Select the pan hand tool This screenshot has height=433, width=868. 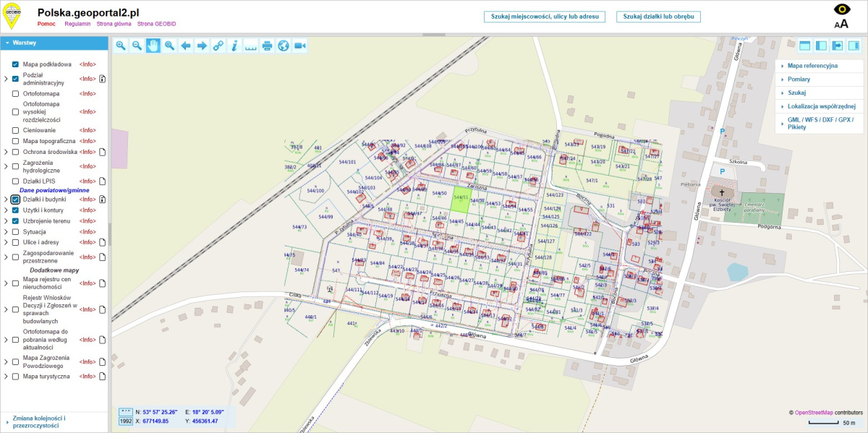[153, 46]
